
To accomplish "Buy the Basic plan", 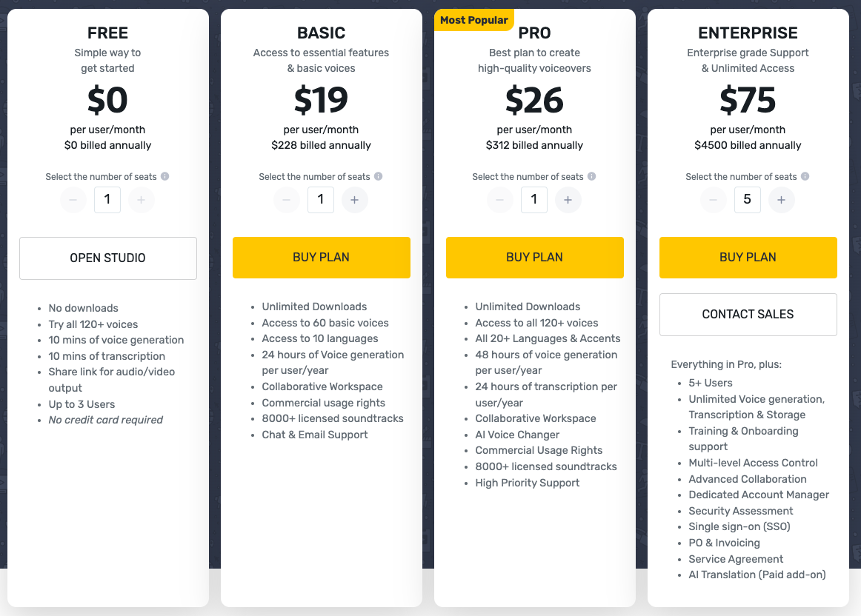I will [x=322, y=258].
